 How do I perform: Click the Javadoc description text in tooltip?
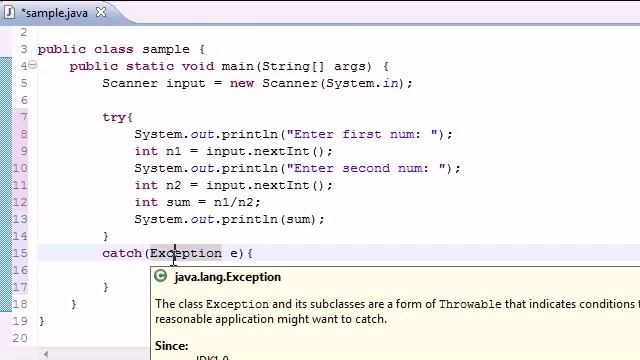396,311
